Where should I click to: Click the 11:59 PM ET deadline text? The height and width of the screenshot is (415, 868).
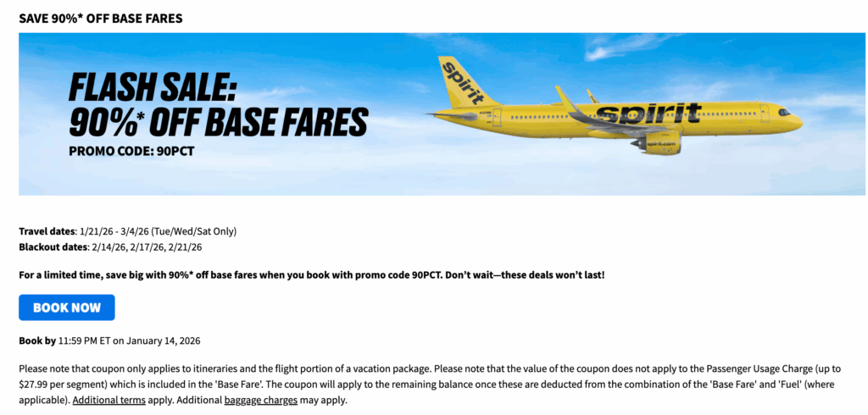point(85,340)
